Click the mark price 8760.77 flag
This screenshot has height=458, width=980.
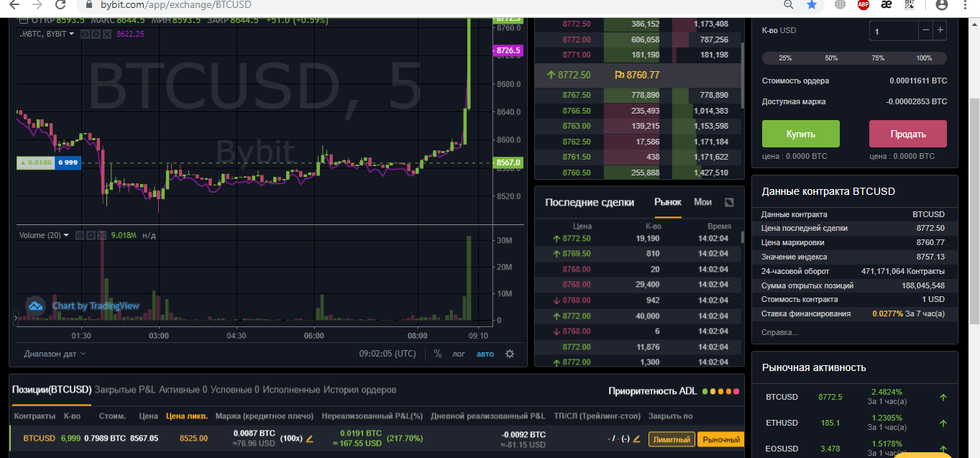[x=637, y=75]
